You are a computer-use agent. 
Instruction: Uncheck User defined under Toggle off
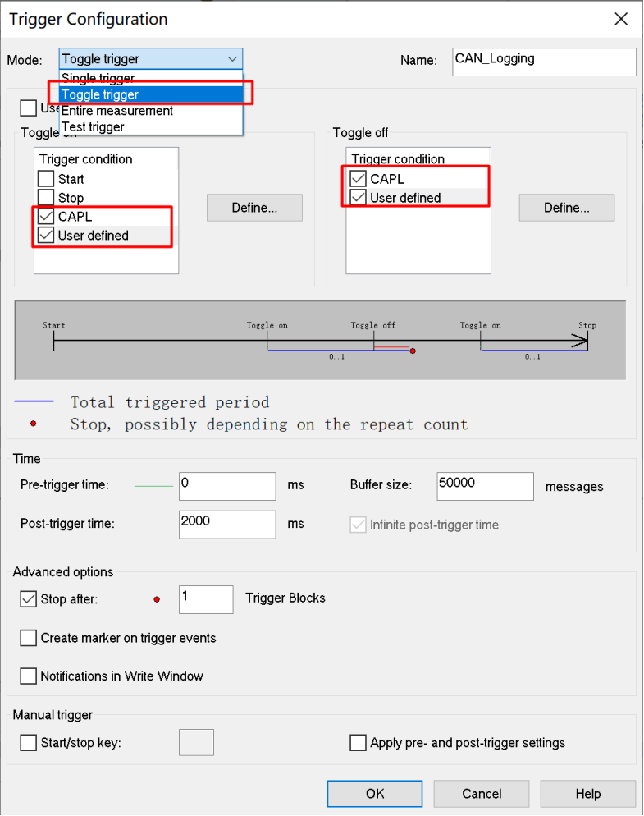(358, 197)
